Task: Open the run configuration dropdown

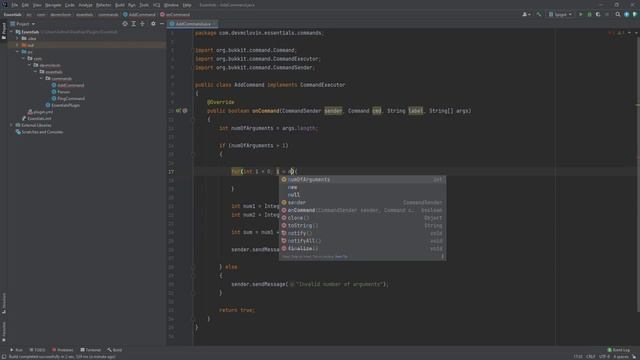Action: pos(560,14)
